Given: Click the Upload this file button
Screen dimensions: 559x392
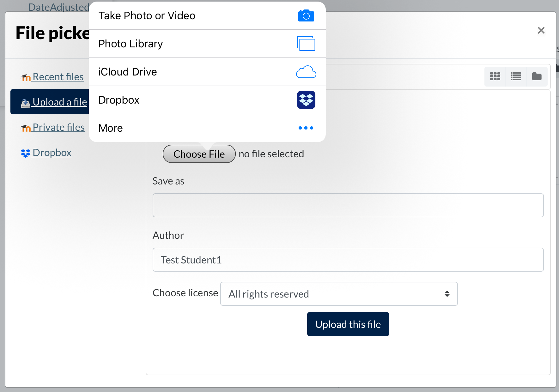Looking at the screenshot, I should pyautogui.click(x=348, y=324).
